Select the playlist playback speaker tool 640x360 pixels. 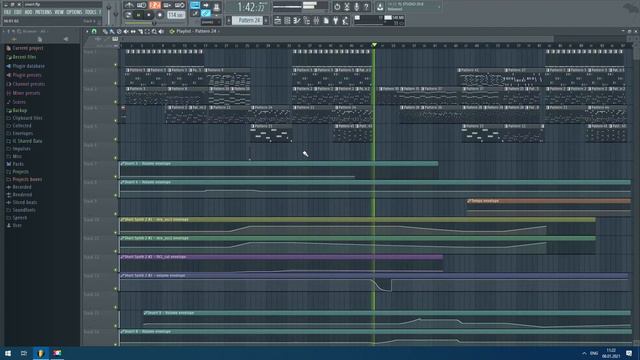(161, 31)
